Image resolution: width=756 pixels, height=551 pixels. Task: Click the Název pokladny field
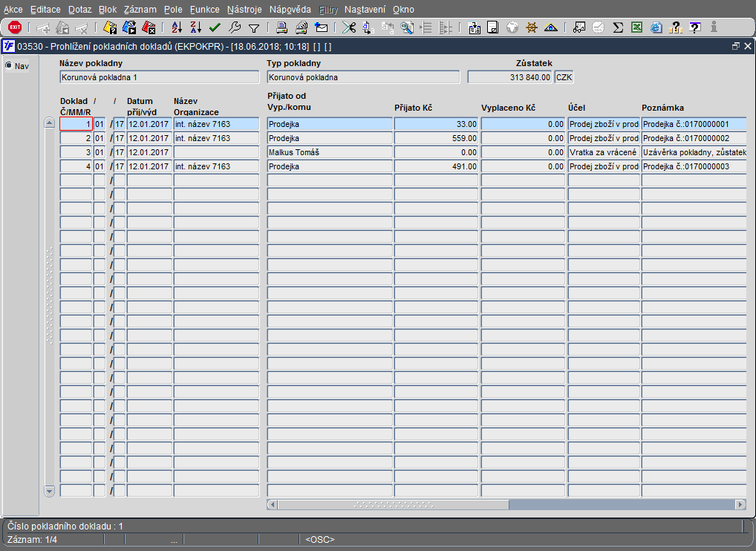point(159,77)
